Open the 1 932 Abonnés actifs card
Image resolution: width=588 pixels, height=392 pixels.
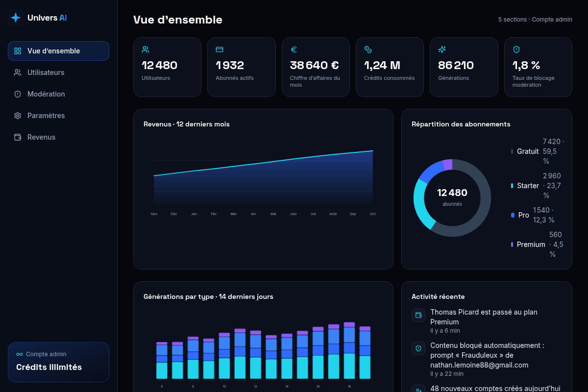[241, 67]
